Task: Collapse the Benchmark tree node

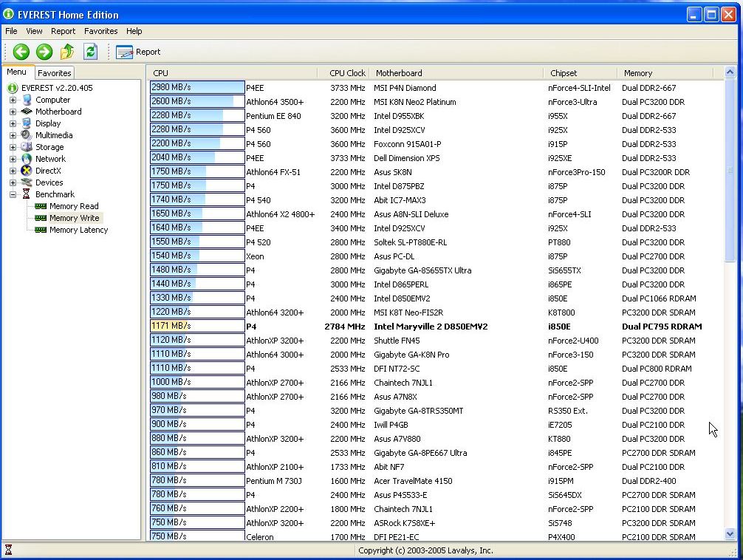Action: point(13,195)
